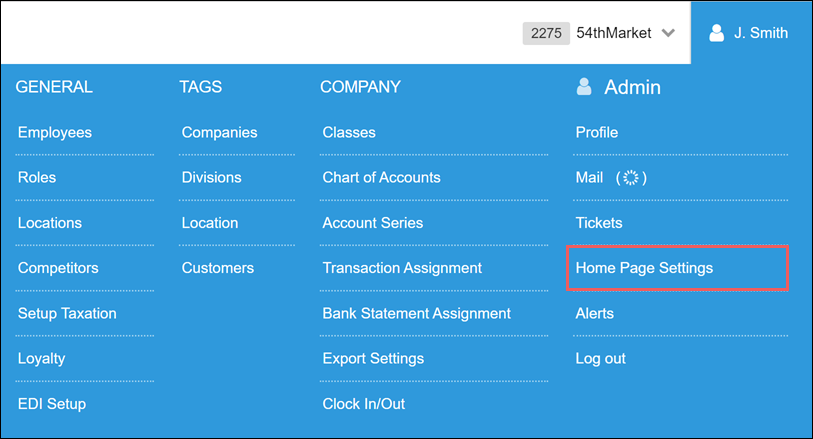Expand the 54thMarket chevron dropdown
This screenshot has width=813, height=439.
click(x=668, y=33)
